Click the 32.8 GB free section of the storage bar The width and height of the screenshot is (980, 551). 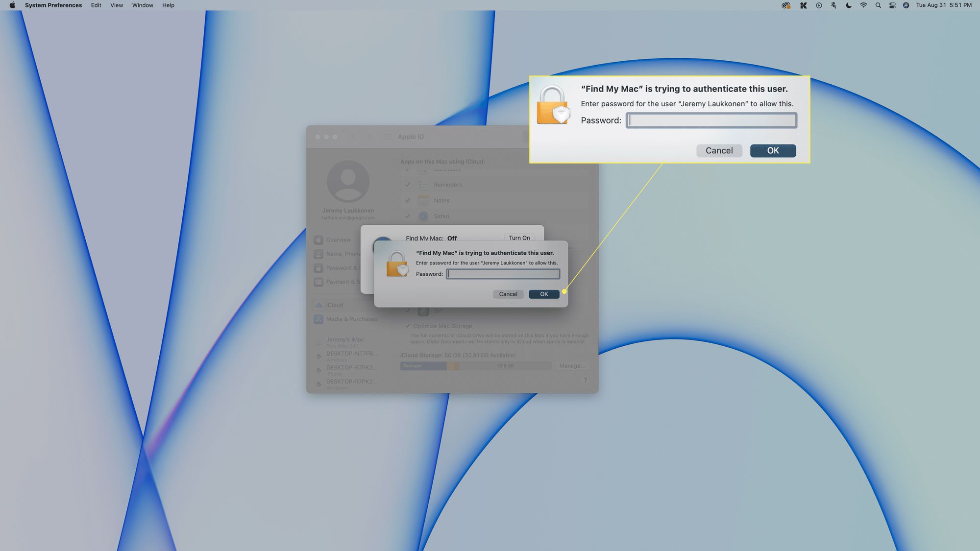505,366
